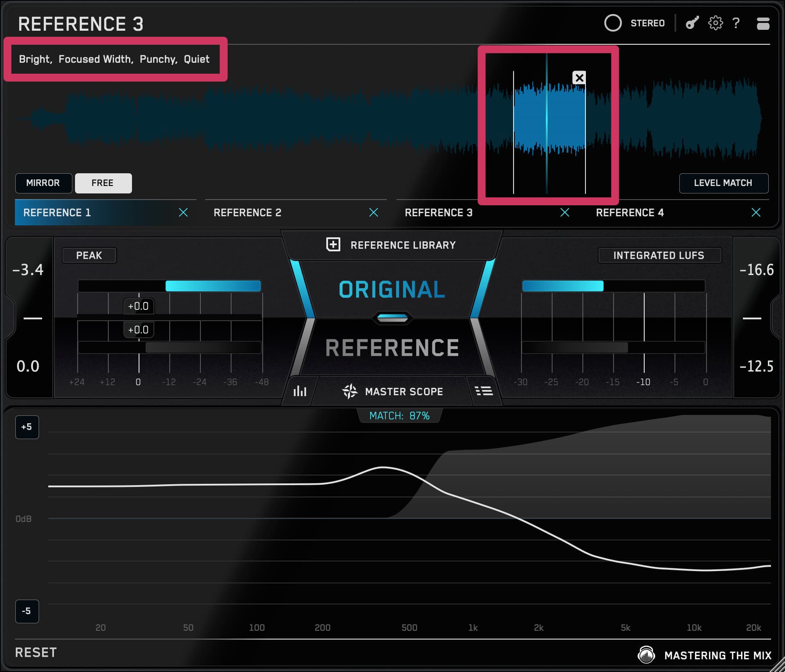Screen dimensions: 785x672
Task: Close REFERENCE 1 track
Action: coord(183,213)
